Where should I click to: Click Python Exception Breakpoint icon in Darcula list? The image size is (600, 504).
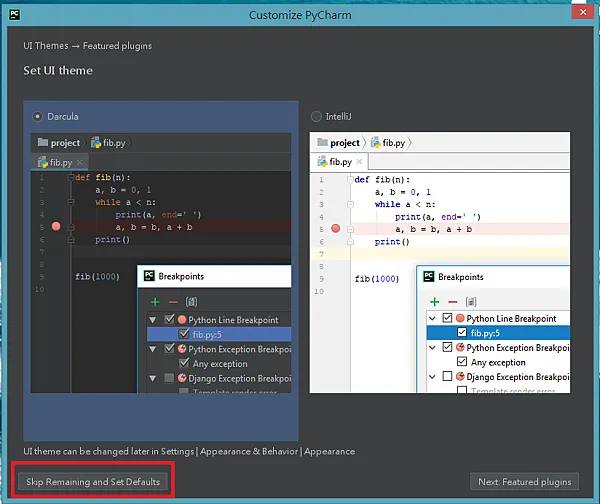pyautogui.click(x=182, y=349)
